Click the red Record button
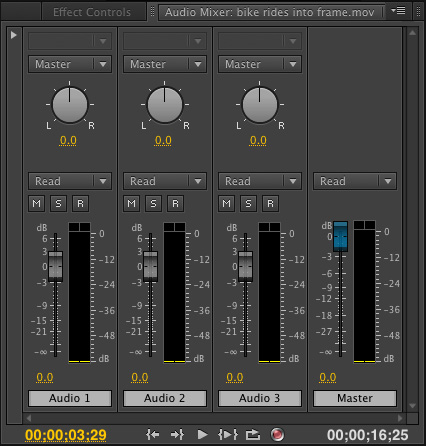The height and width of the screenshot is (446, 426). point(277,434)
